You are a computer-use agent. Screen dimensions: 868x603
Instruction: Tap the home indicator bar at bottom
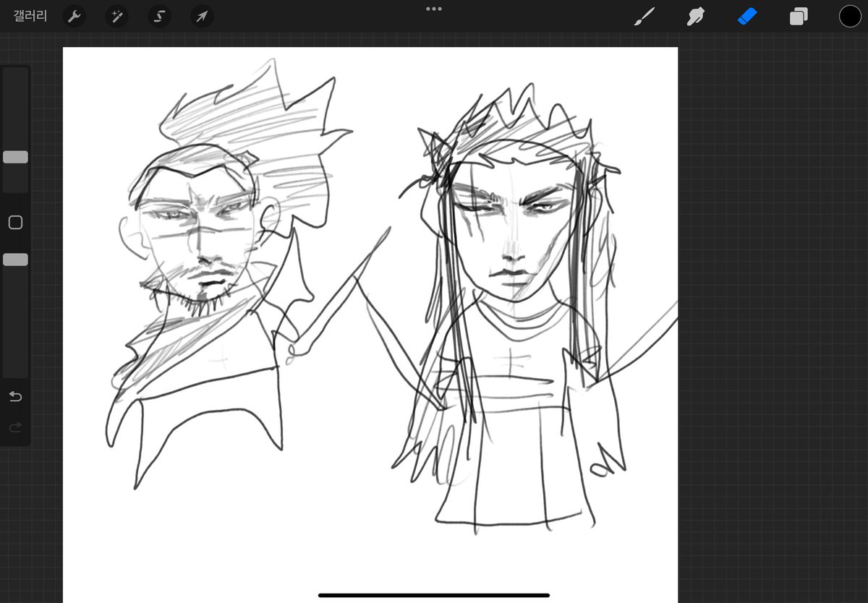pyautogui.click(x=434, y=595)
